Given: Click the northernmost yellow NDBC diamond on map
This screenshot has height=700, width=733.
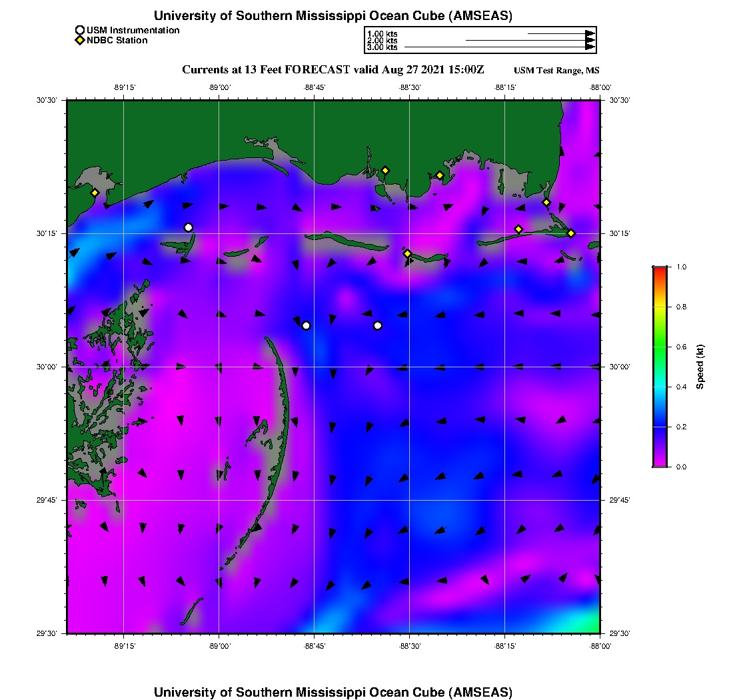Looking at the screenshot, I should point(385,170).
